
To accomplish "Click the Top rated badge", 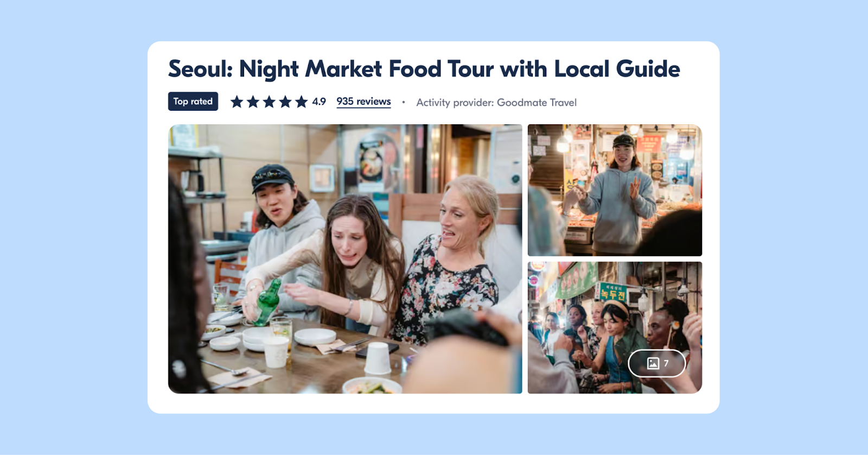I will [193, 102].
